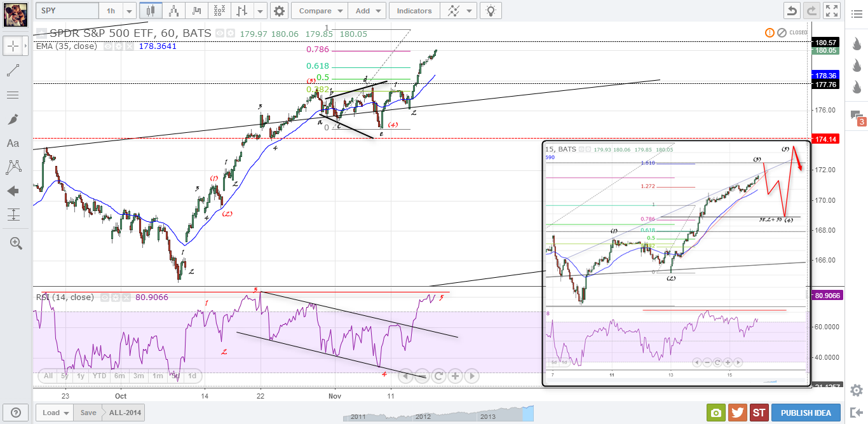This screenshot has width=868, height=424.
Task: Open the ideas lightbulb icon
Action: pyautogui.click(x=491, y=11)
